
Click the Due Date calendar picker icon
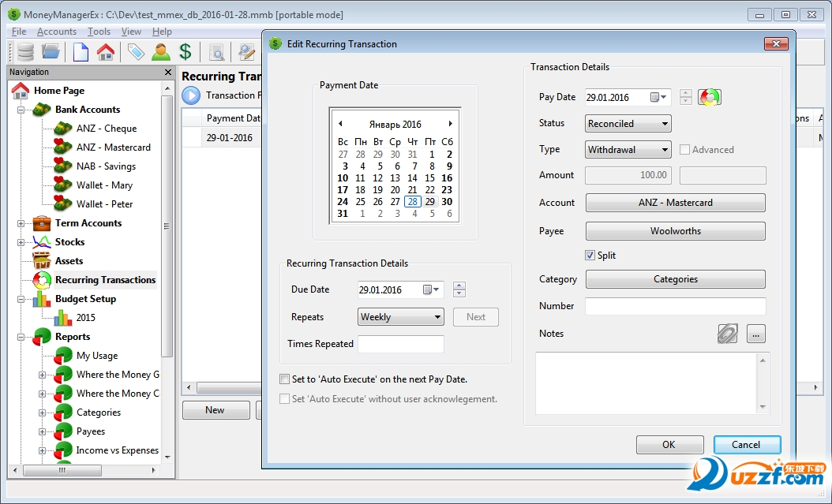pyautogui.click(x=431, y=289)
